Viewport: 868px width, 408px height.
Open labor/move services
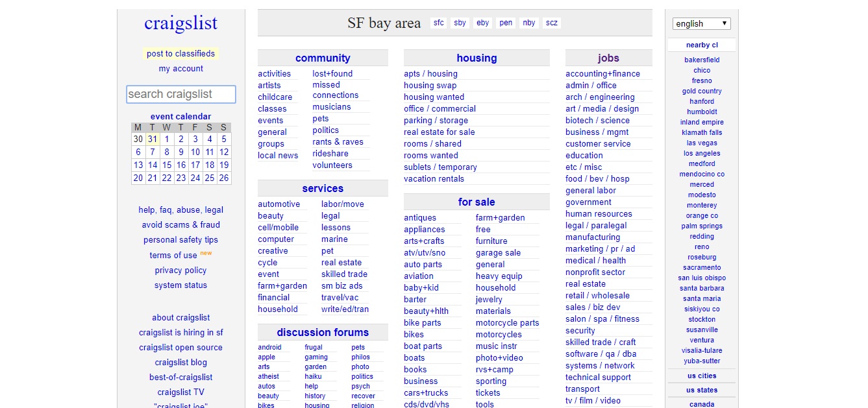[x=343, y=204]
